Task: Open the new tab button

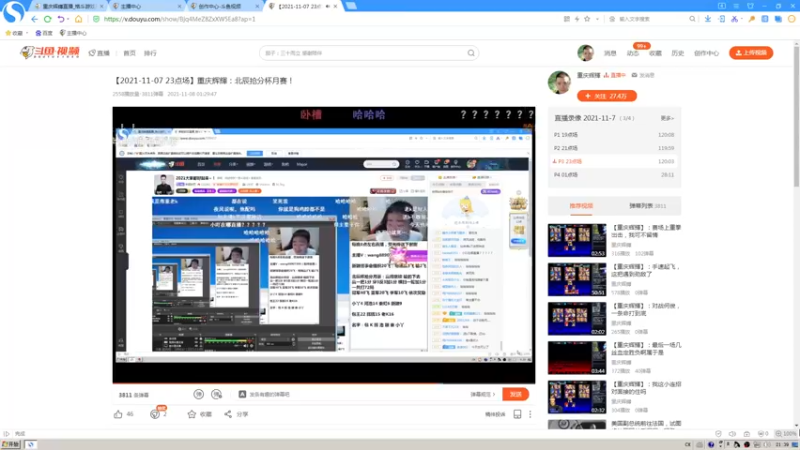Action: (351, 6)
